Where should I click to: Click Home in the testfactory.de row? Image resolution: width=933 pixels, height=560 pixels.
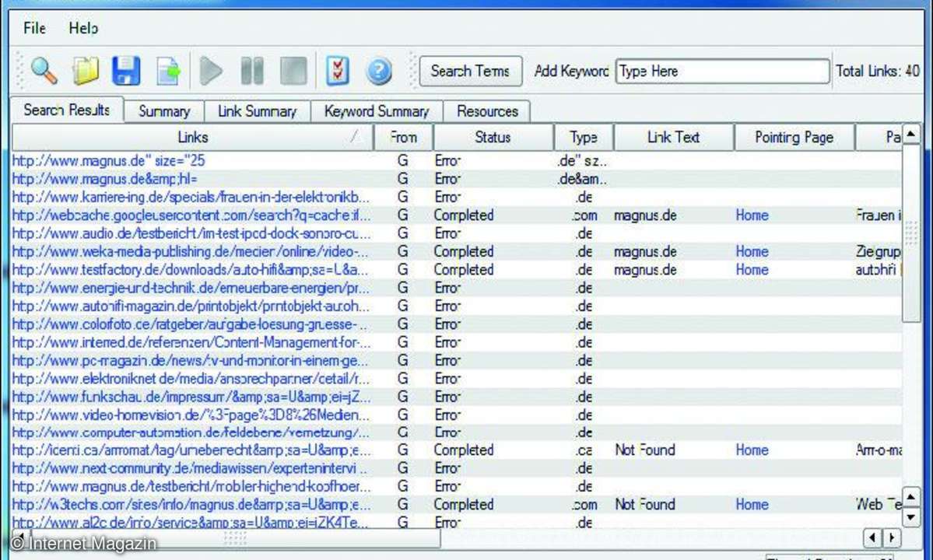(x=752, y=270)
